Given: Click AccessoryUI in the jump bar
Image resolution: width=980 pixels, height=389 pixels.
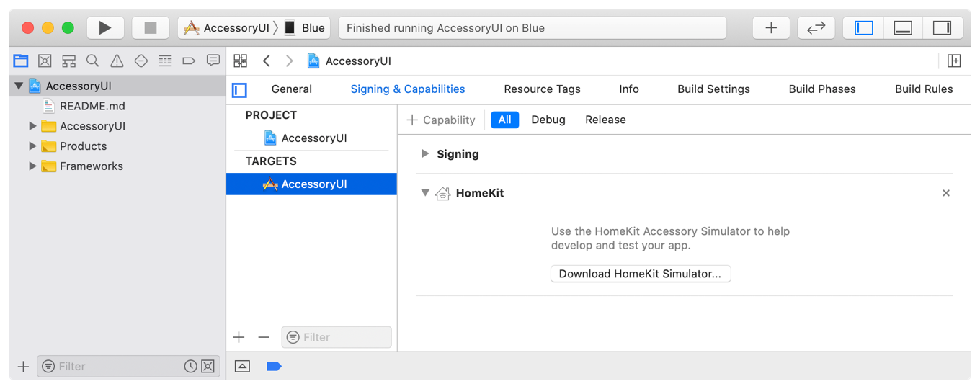Looking at the screenshot, I should 349,61.
